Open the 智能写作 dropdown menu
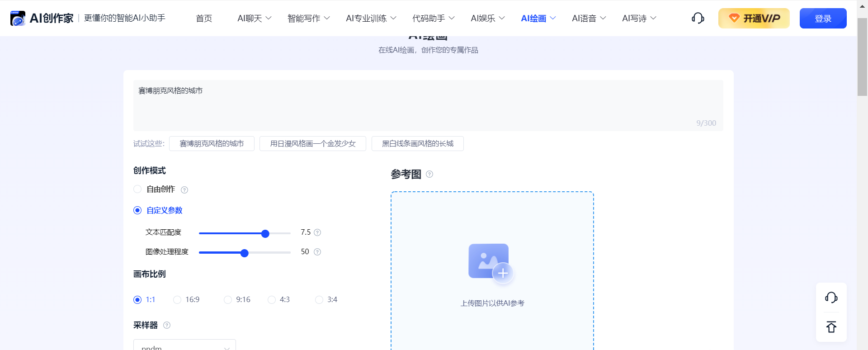This screenshot has height=350, width=868. 308,19
